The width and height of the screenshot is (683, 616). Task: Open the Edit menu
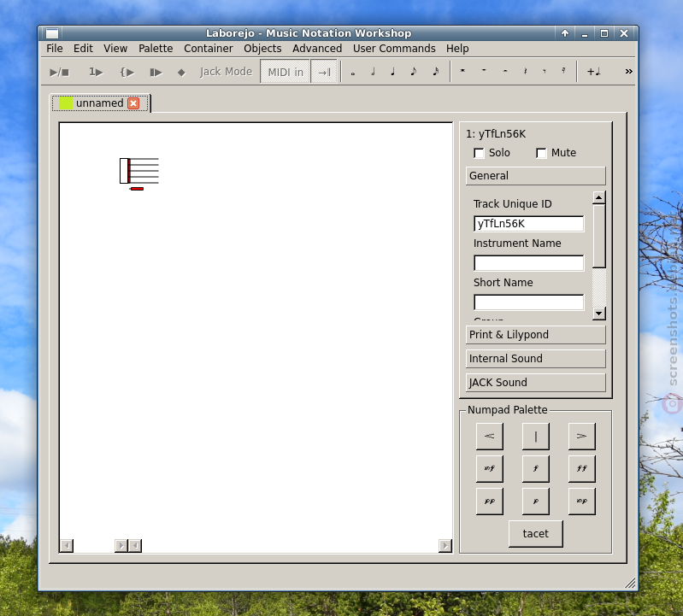pyautogui.click(x=83, y=49)
